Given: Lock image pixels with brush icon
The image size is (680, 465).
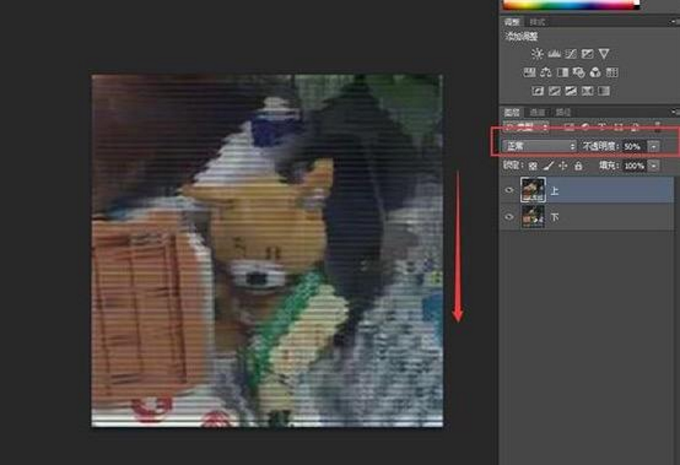Looking at the screenshot, I should point(549,166).
